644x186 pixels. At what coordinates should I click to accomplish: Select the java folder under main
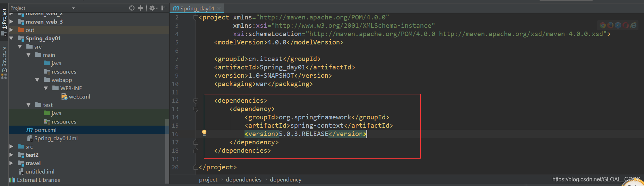(53, 63)
